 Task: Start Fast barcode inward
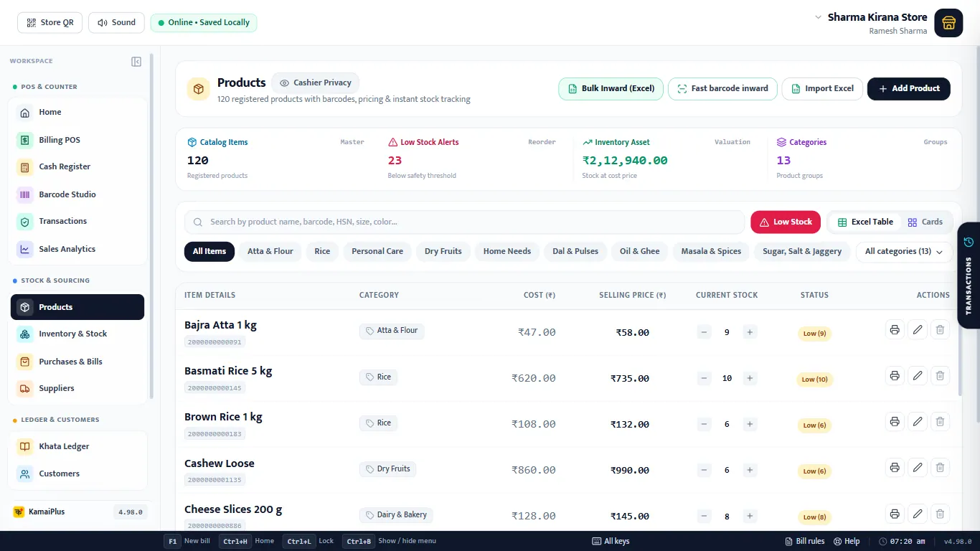pyautogui.click(x=722, y=89)
